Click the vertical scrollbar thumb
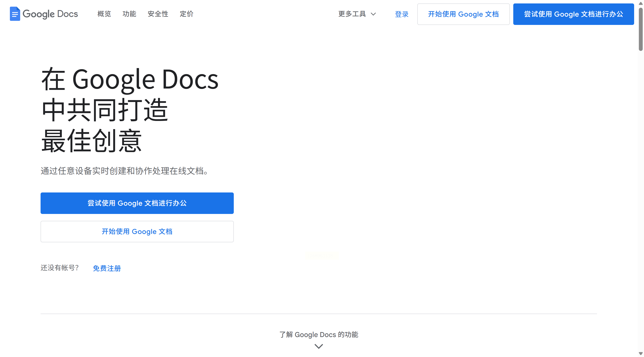Screen dimensions: 644x357 pyautogui.click(x=641, y=29)
